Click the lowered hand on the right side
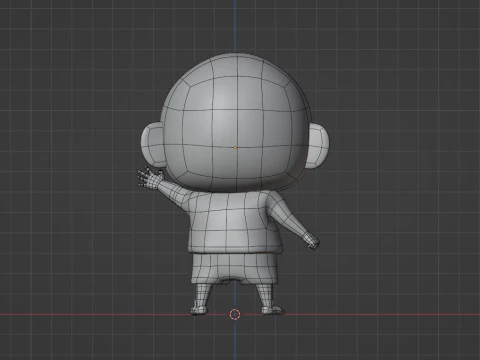This screenshot has height=360, width=480. pyautogui.click(x=311, y=241)
